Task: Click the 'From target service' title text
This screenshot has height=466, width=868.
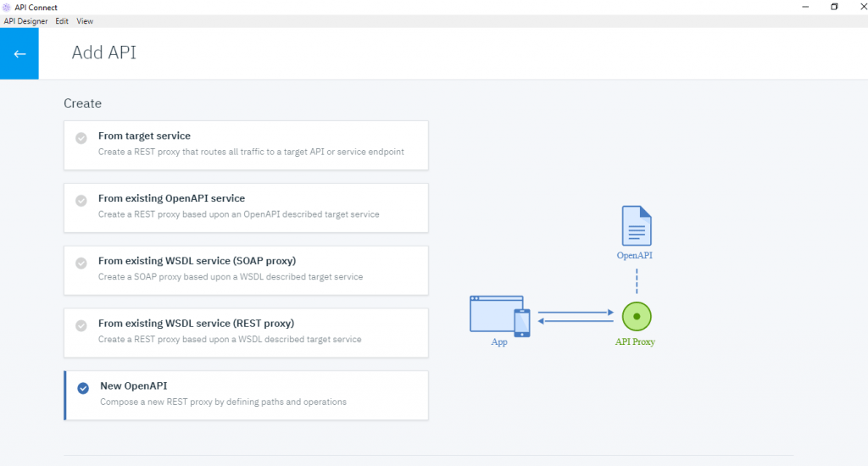Action: (144, 136)
